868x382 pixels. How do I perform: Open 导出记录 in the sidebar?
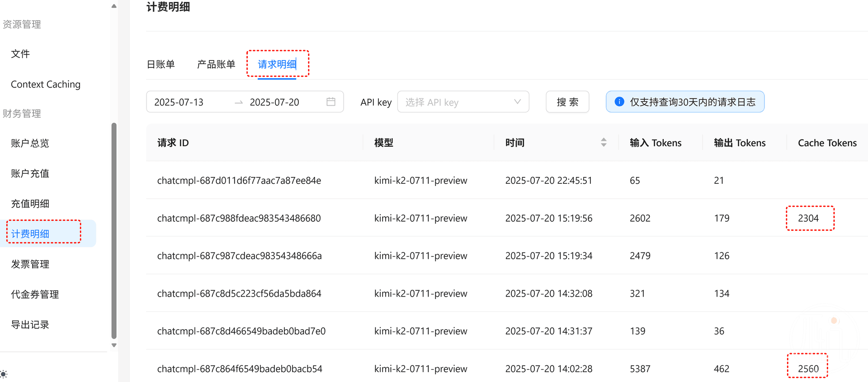(30, 325)
